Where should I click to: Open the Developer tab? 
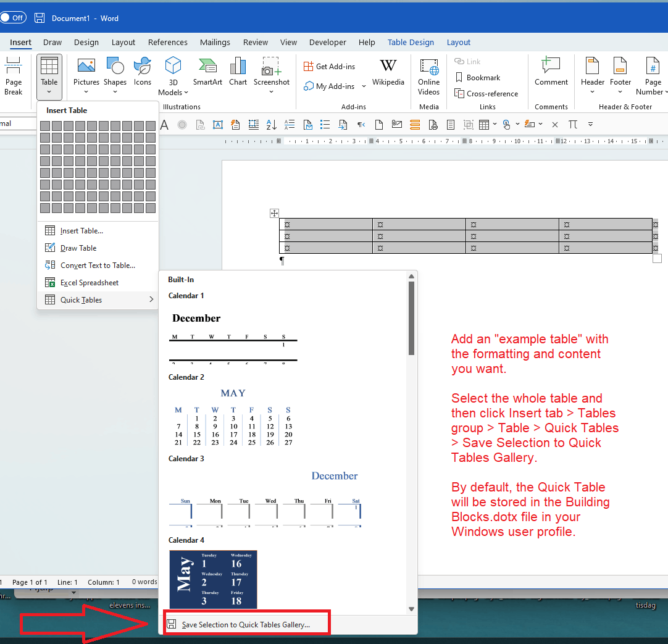[x=328, y=42]
